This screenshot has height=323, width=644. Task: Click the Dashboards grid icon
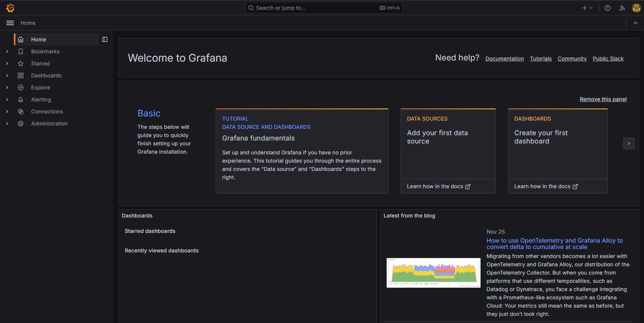click(21, 75)
